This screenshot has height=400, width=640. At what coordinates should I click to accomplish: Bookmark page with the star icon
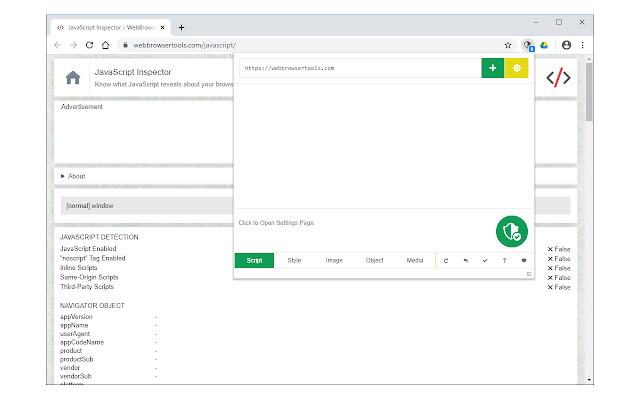pyautogui.click(x=508, y=45)
